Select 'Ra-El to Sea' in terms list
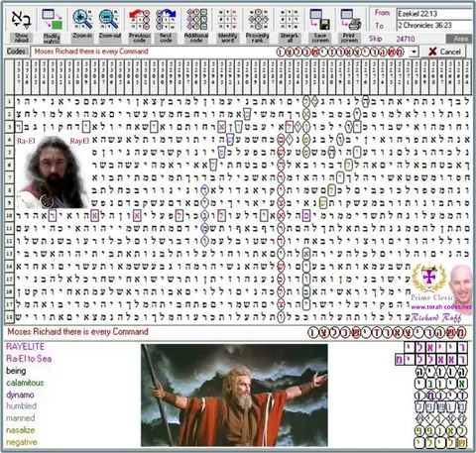Image resolution: width=476 pixels, height=453 pixels. point(29,359)
